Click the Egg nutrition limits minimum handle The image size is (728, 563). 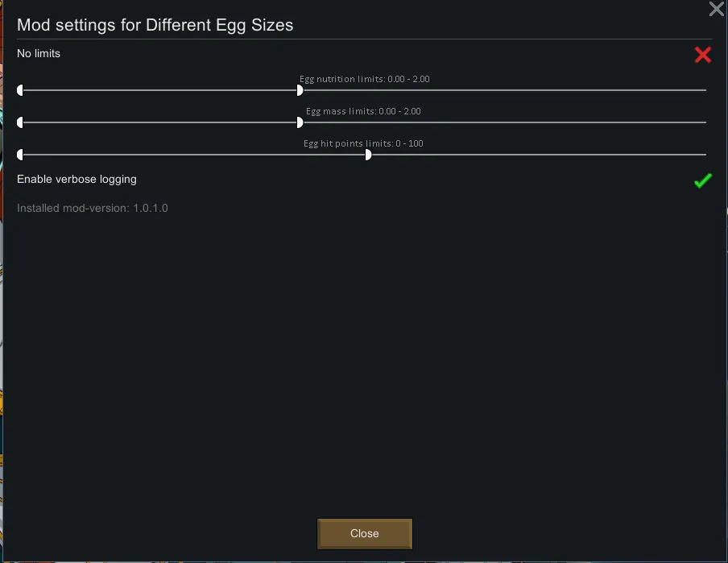tap(21, 90)
